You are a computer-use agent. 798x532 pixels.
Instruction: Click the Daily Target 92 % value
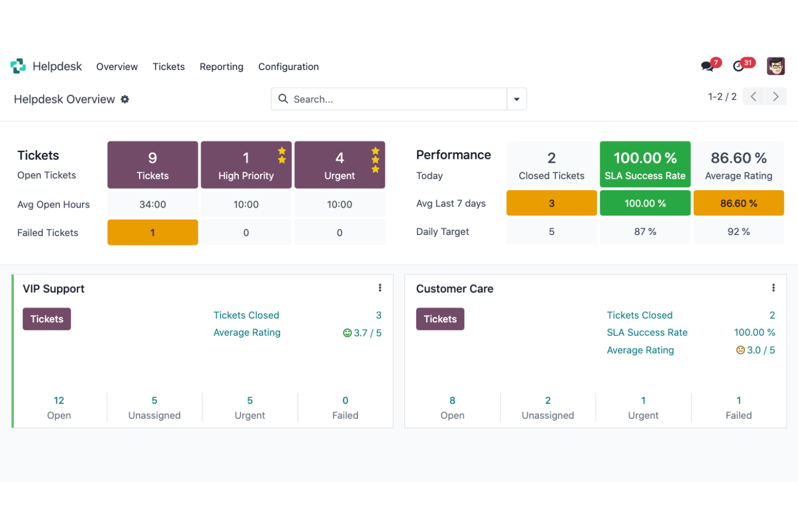(739, 232)
